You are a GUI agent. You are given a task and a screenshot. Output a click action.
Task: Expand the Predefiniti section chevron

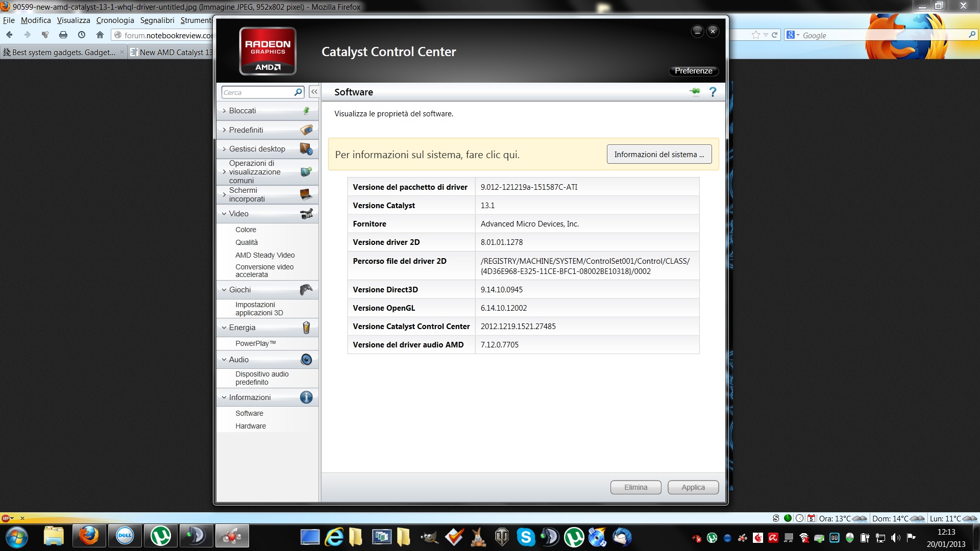(x=224, y=130)
